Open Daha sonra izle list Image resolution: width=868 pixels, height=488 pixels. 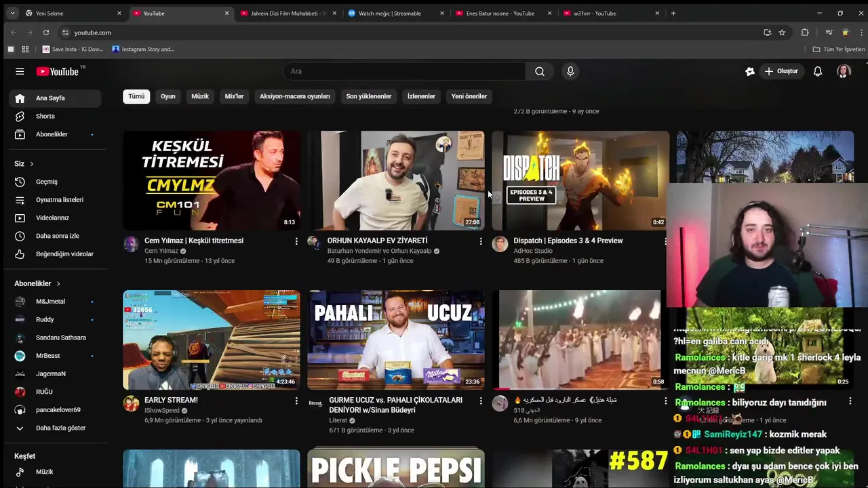tap(55, 236)
